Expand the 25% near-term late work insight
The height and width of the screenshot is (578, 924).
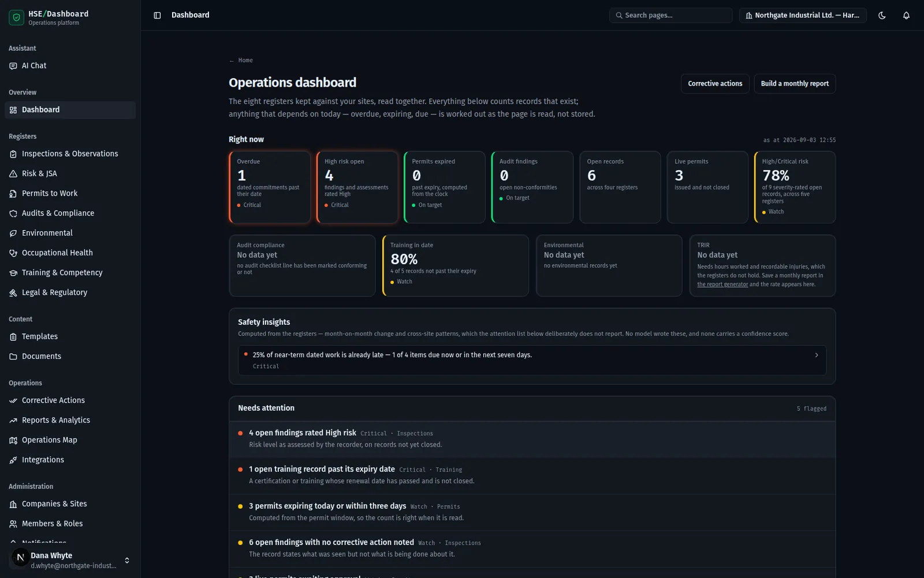tap(532, 360)
